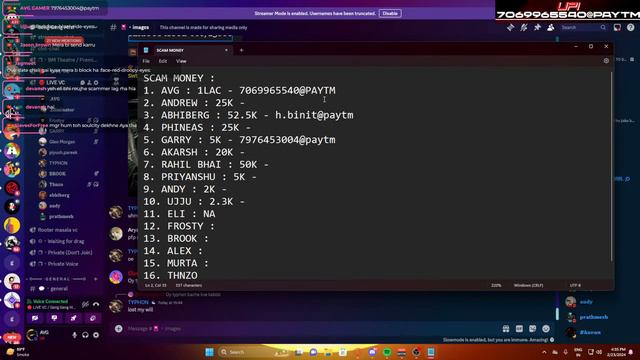Select prathmesh in Discord right member list

(x=593, y=317)
